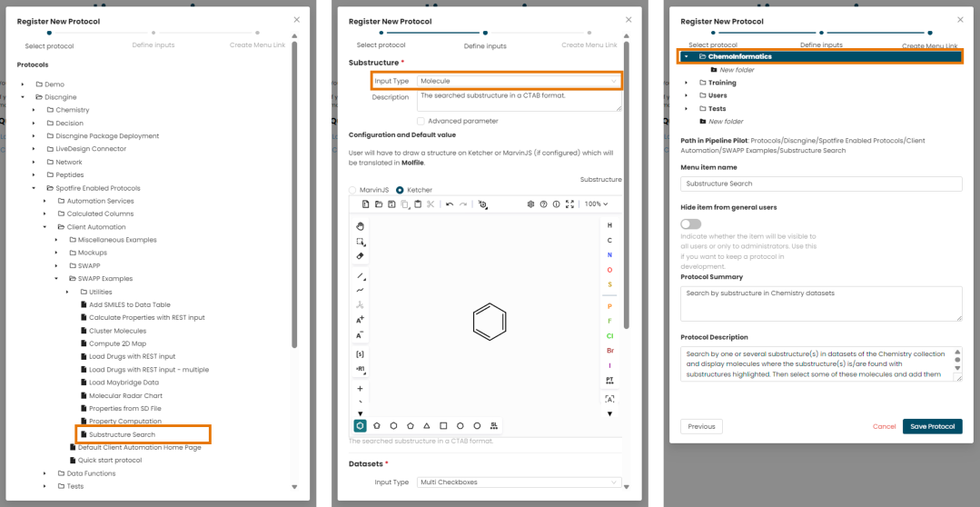The width and height of the screenshot is (980, 507).
Task: Select the chain drawing tool
Action: [x=360, y=290]
